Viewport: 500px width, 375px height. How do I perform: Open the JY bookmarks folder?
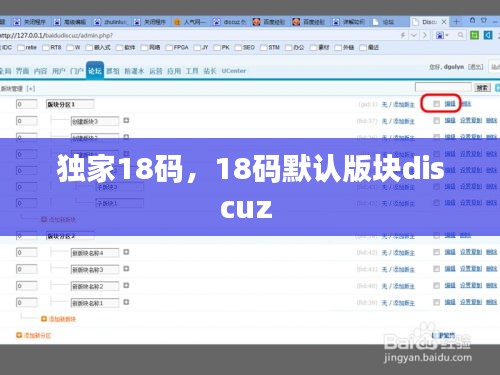coord(201,48)
